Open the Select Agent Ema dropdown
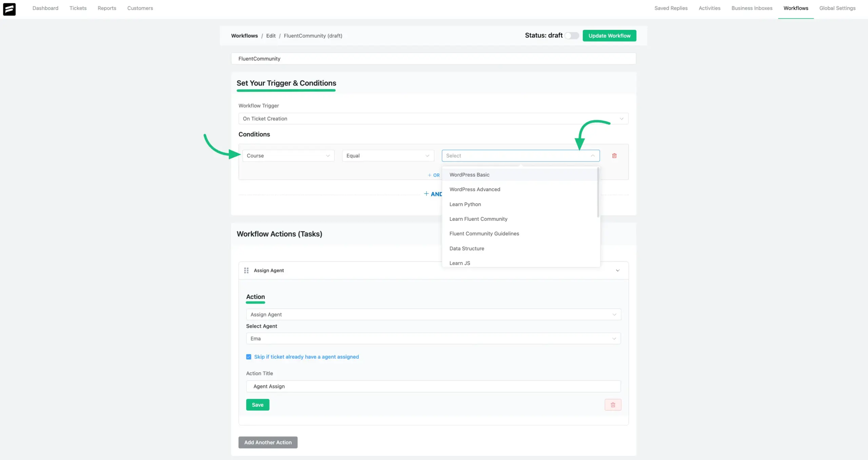Screen dimensions: 868x460 [433, 338]
